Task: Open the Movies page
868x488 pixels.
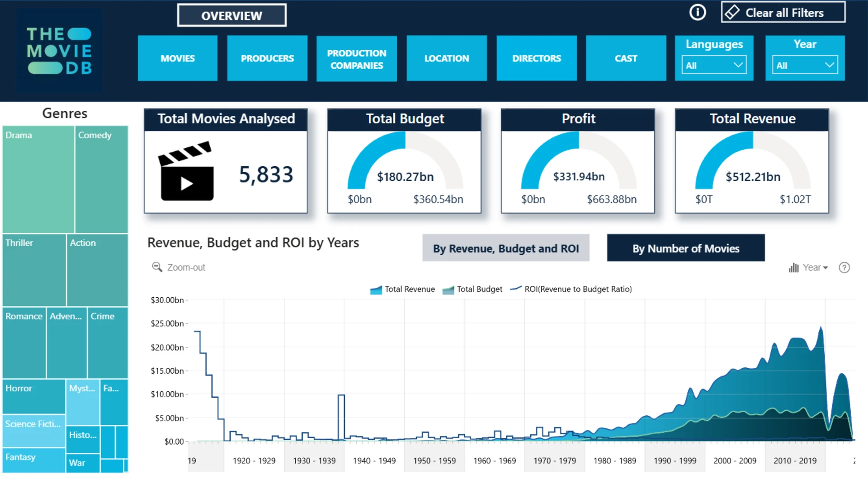Action: (178, 58)
